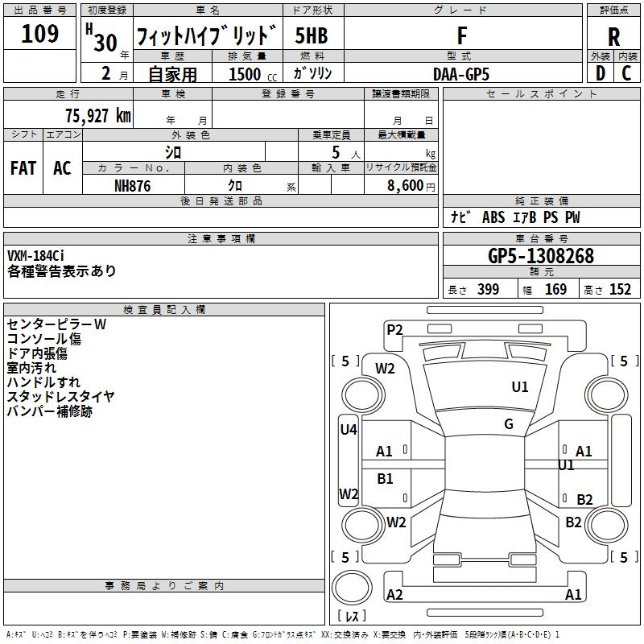
Task: Select the top-left [5] tire rating
Action: point(345,361)
